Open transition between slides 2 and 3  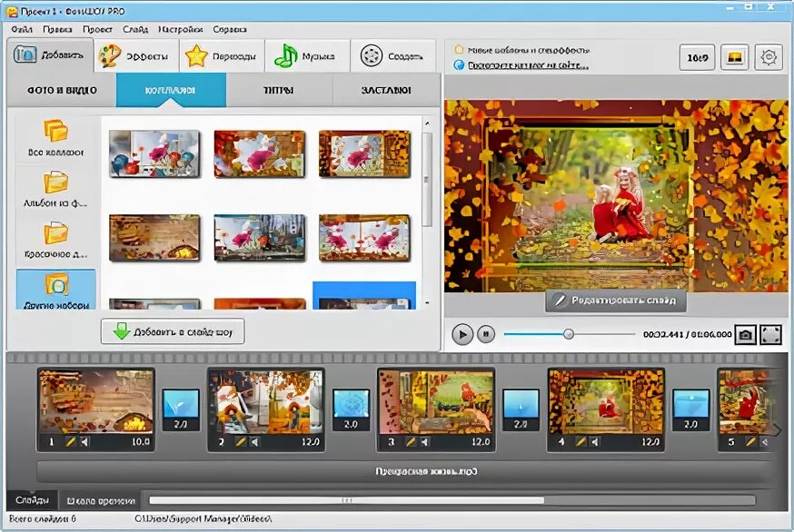tap(351, 409)
